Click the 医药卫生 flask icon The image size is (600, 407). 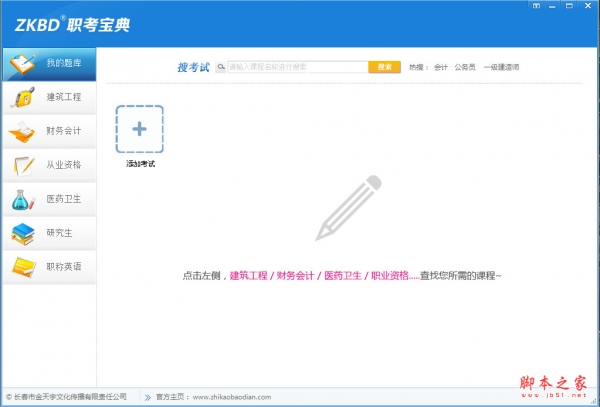click(22, 200)
